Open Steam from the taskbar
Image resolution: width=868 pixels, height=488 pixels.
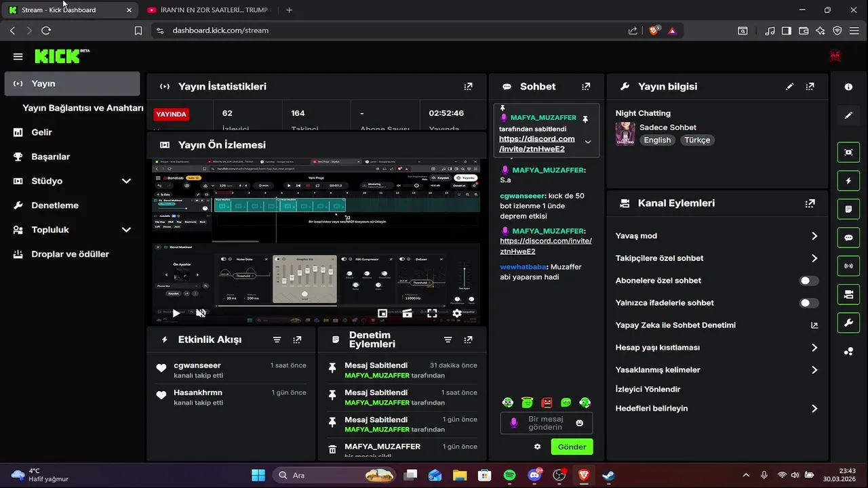608,475
